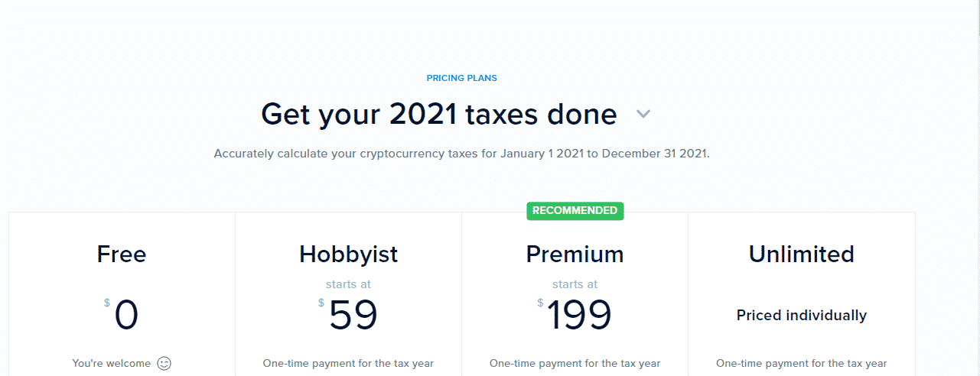Select the Unlimited plan heading
980x376 pixels.
coord(802,254)
